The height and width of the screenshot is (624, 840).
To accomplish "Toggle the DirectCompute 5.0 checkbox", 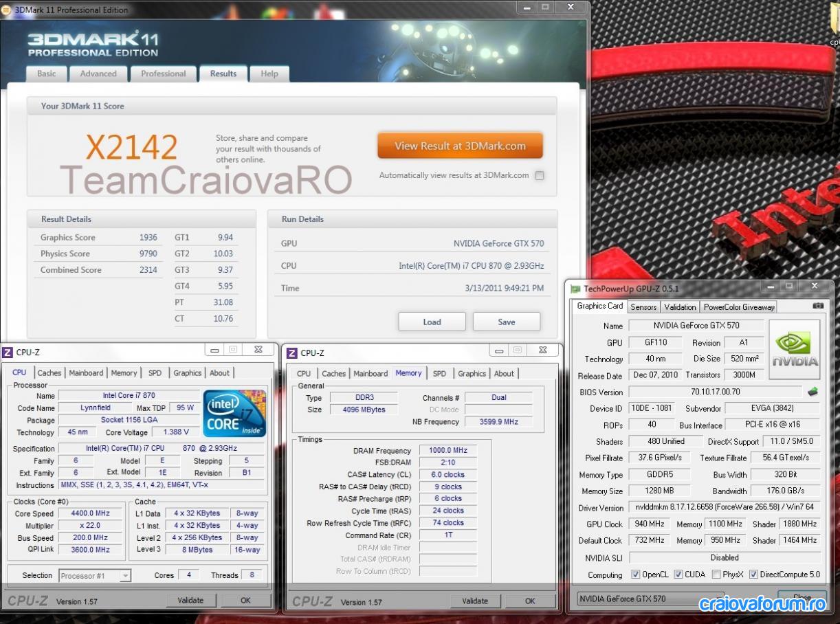I will click(x=753, y=575).
